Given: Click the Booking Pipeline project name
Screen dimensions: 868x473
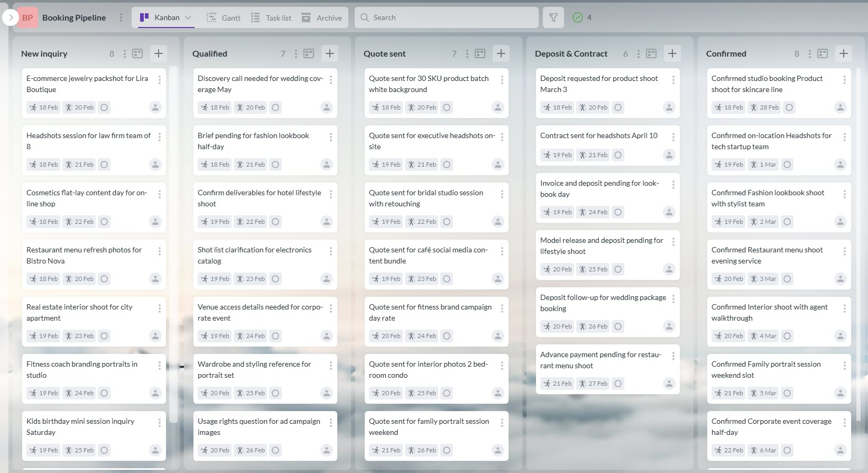Looking at the screenshot, I should coord(74,17).
